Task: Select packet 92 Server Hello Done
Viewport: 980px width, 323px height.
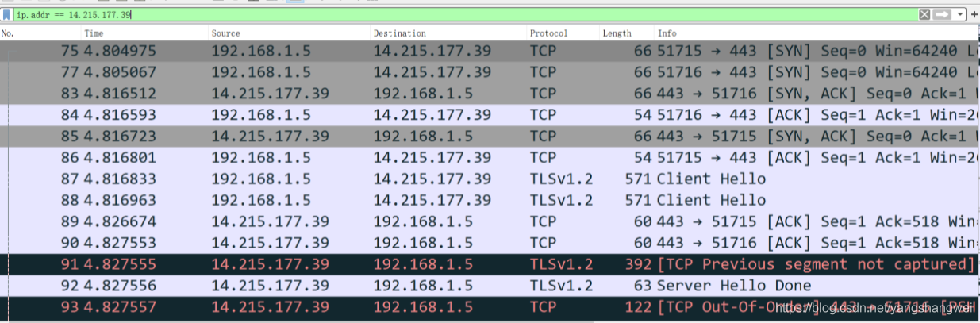Action: [490, 286]
